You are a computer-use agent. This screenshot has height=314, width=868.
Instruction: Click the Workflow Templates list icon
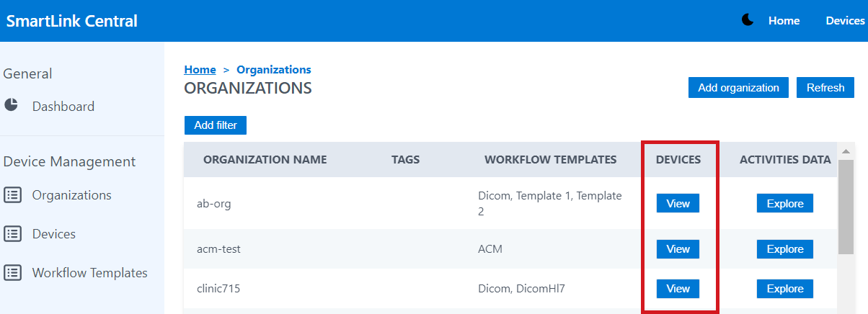click(x=12, y=272)
